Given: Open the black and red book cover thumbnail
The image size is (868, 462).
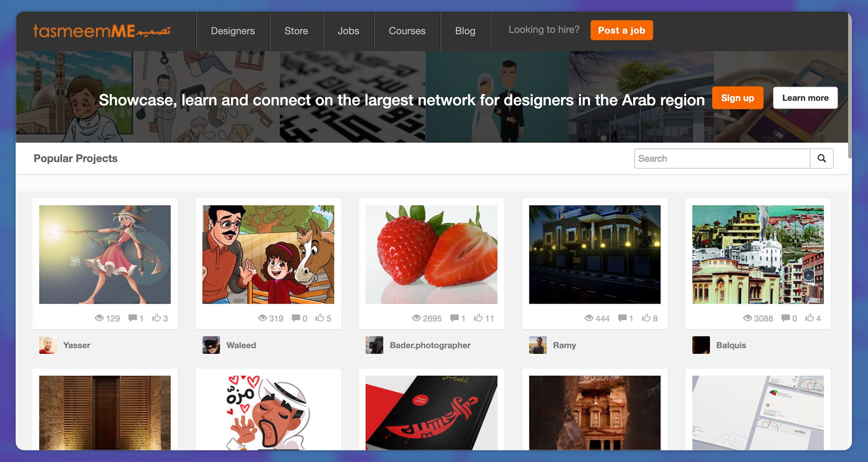Looking at the screenshot, I should (x=431, y=413).
